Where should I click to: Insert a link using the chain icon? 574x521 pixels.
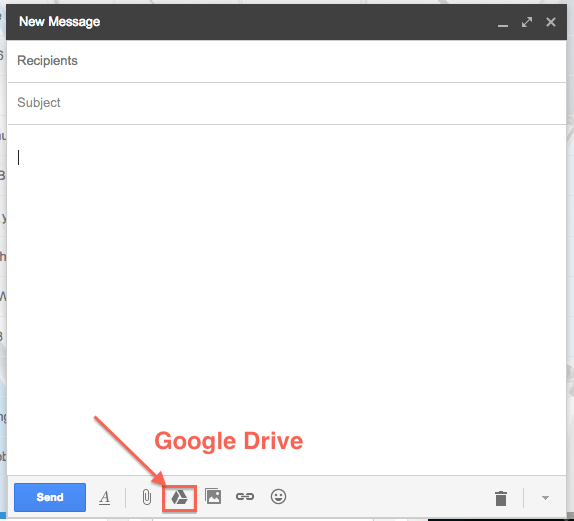(x=245, y=496)
